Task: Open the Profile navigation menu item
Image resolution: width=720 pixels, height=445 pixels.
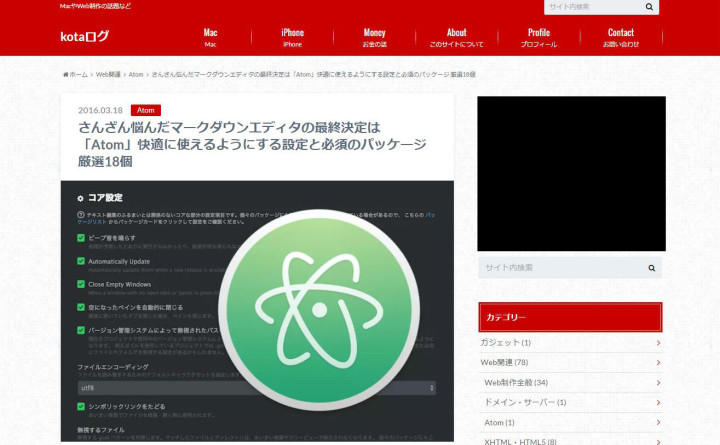Action: (x=539, y=37)
